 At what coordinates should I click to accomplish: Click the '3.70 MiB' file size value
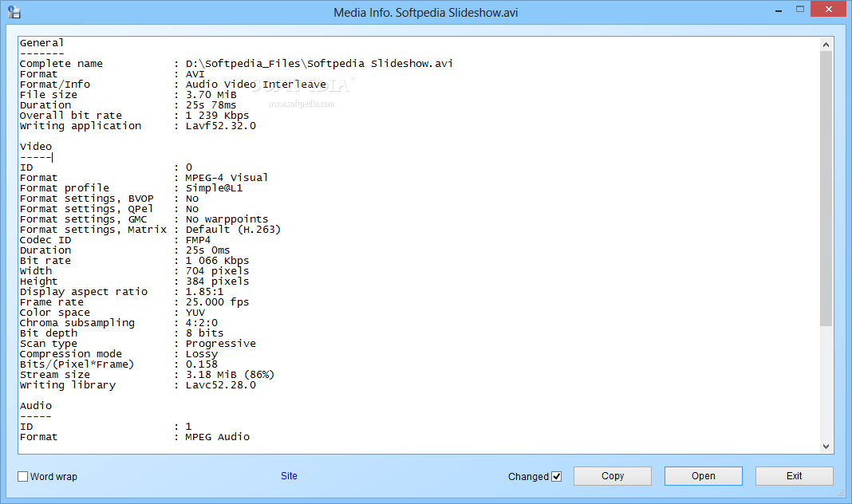click(x=211, y=94)
